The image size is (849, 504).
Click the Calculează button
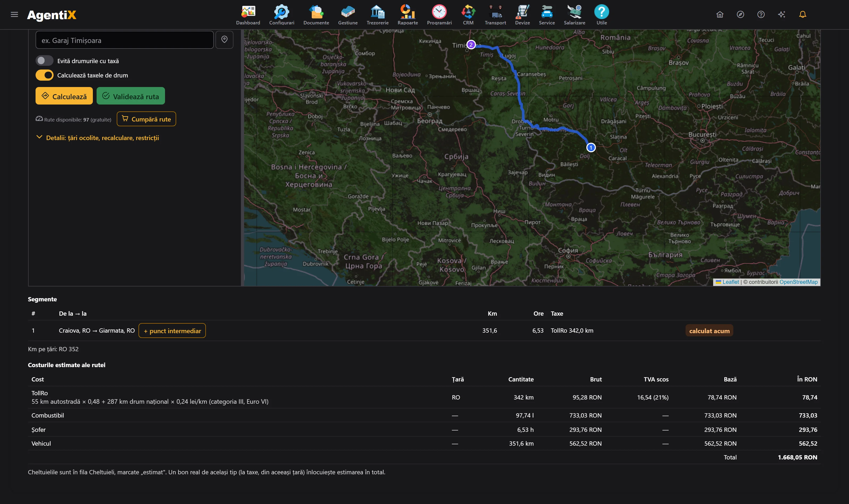[64, 96]
